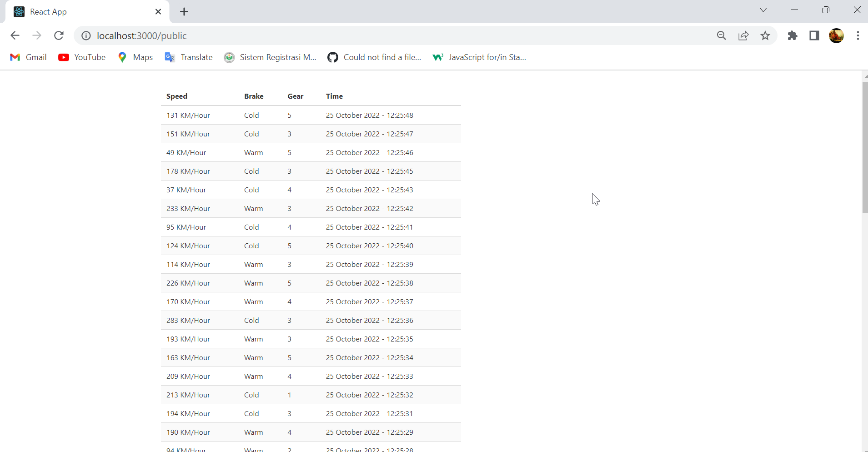This screenshot has height=452, width=868.
Task: Open the YouTube bookmark
Action: click(x=82, y=57)
